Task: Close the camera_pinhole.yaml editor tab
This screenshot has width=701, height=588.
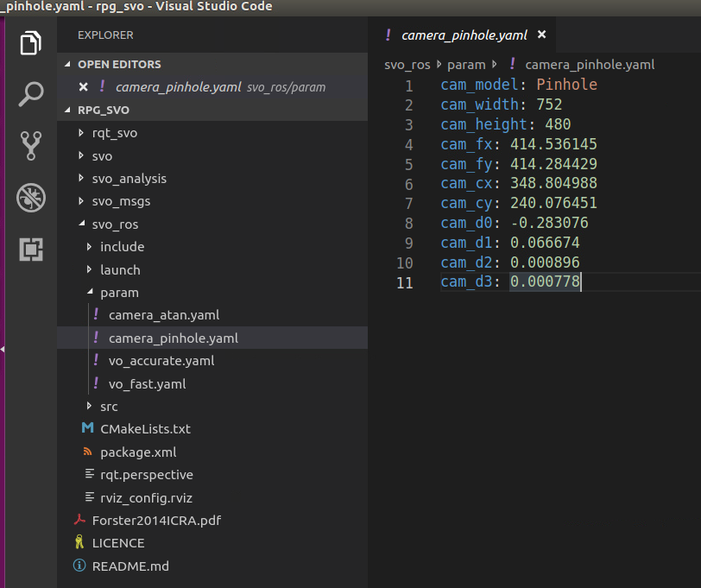Action: click(x=541, y=35)
